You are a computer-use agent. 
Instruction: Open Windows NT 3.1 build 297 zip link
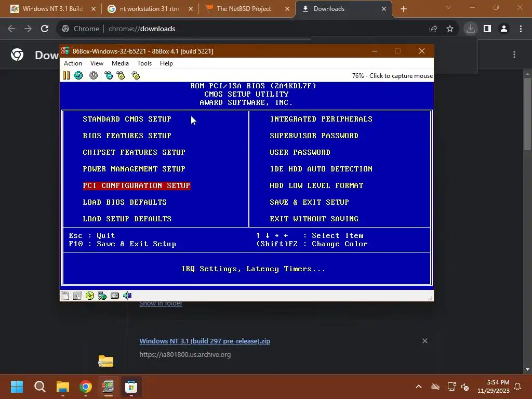(205, 341)
